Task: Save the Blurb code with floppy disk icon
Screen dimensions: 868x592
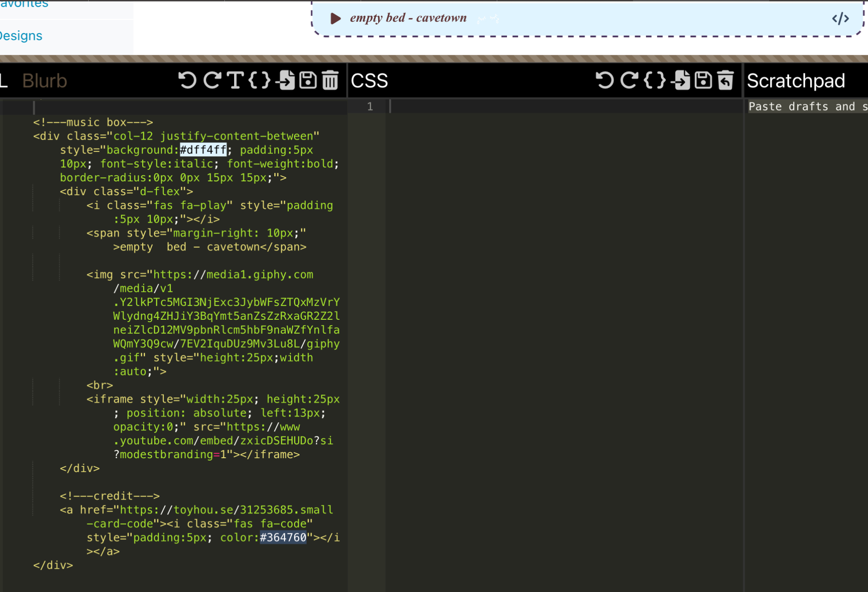Action: (x=308, y=80)
